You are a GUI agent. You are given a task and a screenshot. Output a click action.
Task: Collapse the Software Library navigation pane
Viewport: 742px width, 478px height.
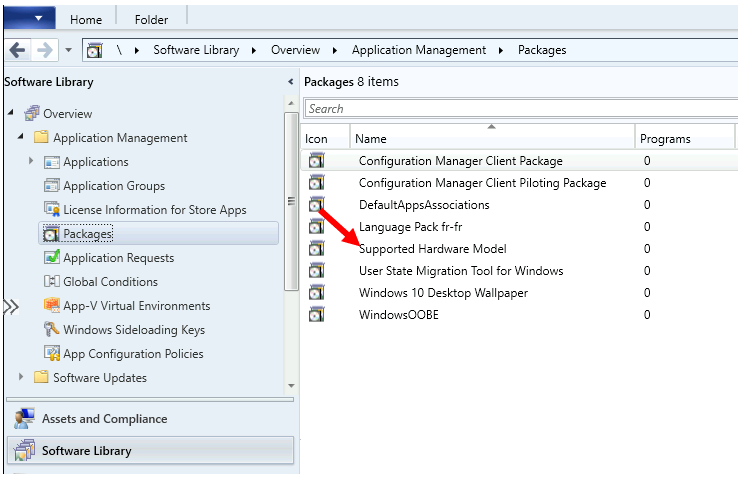coord(291,82)
